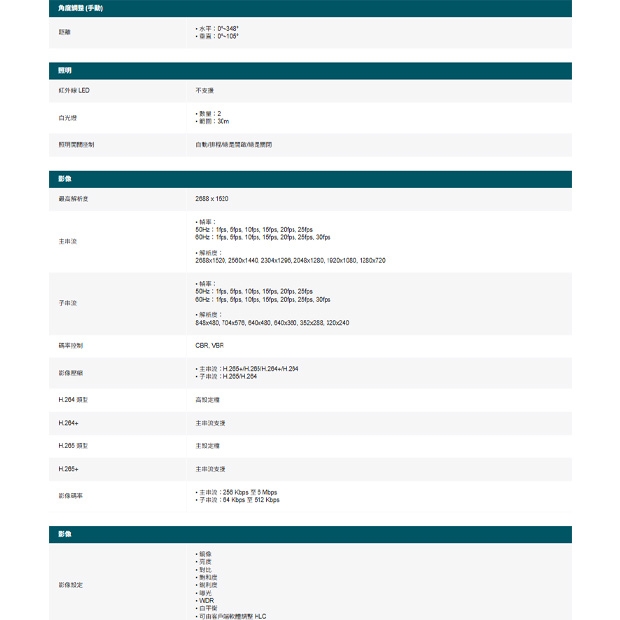
Task: Click the 碼率控制 label
Action: click(70, 345)
